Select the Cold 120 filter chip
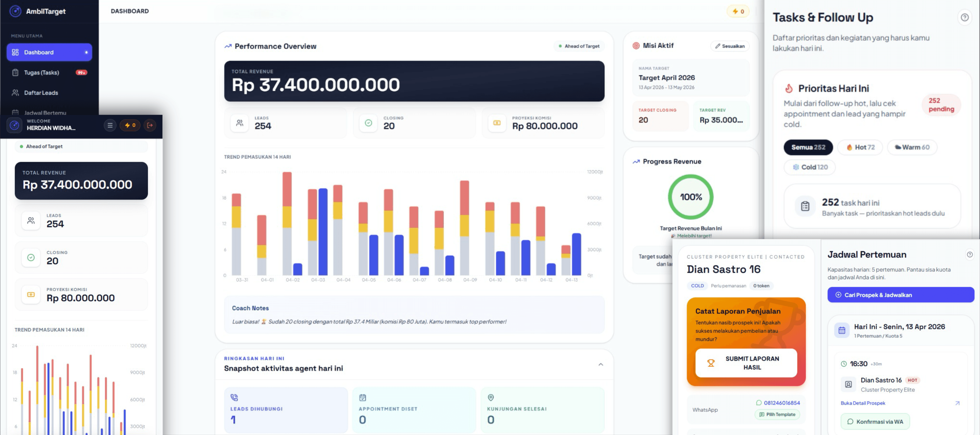 click(810, 167)
